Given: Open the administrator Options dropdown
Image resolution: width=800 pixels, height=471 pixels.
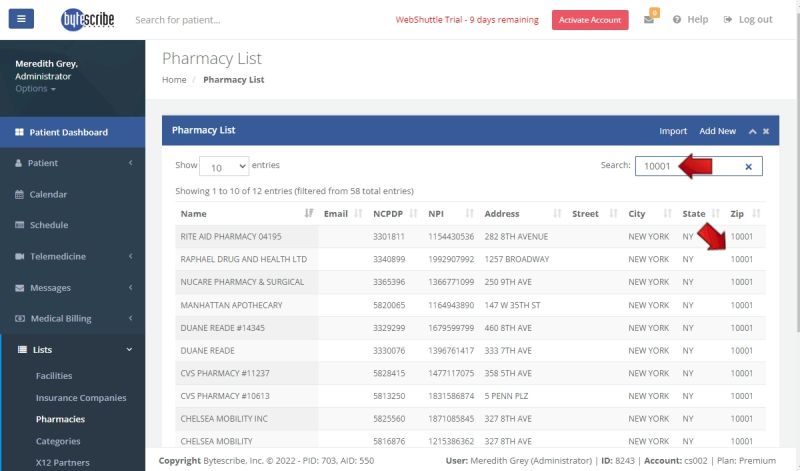Looking at the screenshot, I should pyautogui.click(x=35, y=89).
